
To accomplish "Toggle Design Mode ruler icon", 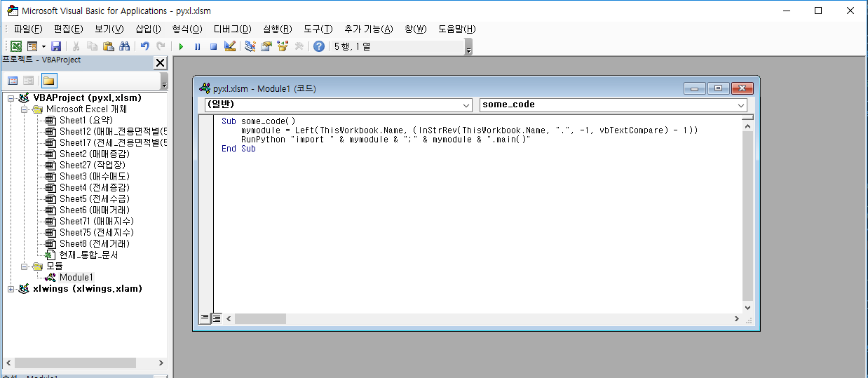I will tap(229, 46).
